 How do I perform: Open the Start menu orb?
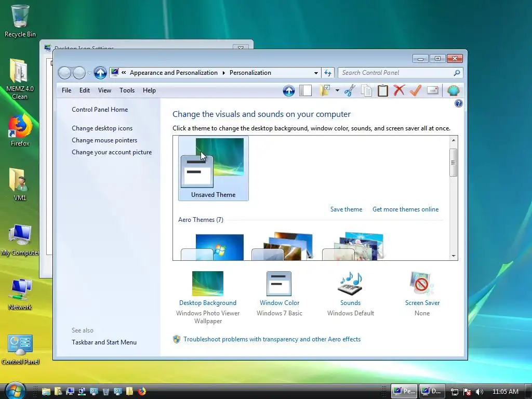coord(15,391)
